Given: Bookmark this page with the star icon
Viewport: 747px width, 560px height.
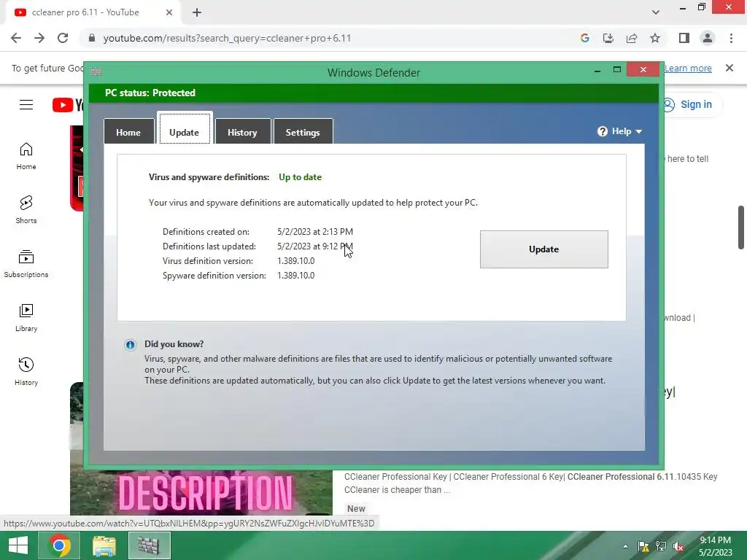Looking at the screenshot, I should tap(655, 38).
